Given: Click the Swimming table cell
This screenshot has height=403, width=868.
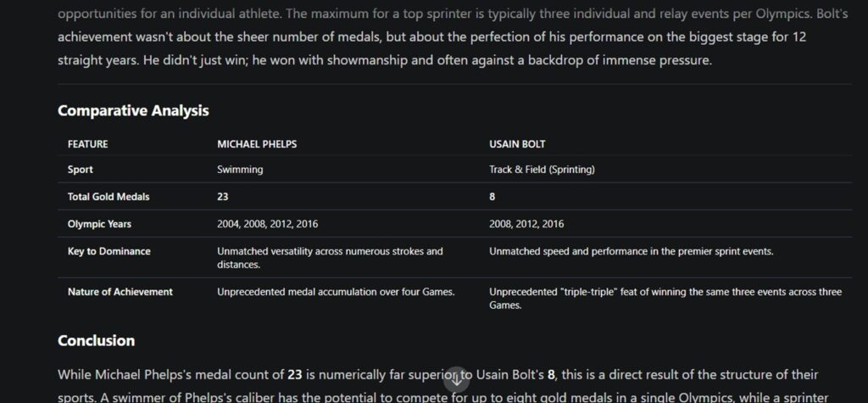Looking at the screenshot, I should point(240,170).
